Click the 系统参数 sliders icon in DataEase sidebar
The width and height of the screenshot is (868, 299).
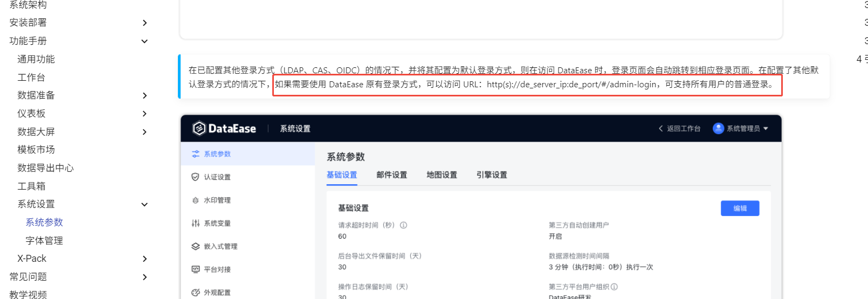pyautogui.click(x=196, y=154)
